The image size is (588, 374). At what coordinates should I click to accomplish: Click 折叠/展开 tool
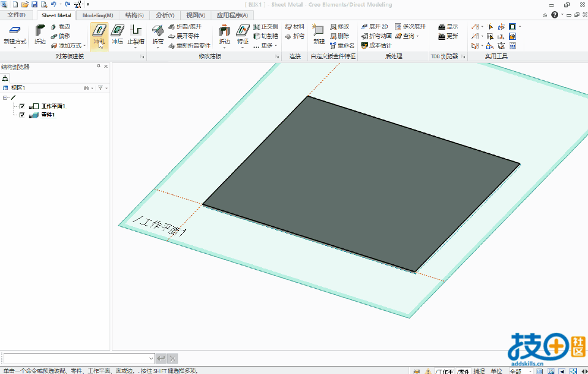coord(185,26)
